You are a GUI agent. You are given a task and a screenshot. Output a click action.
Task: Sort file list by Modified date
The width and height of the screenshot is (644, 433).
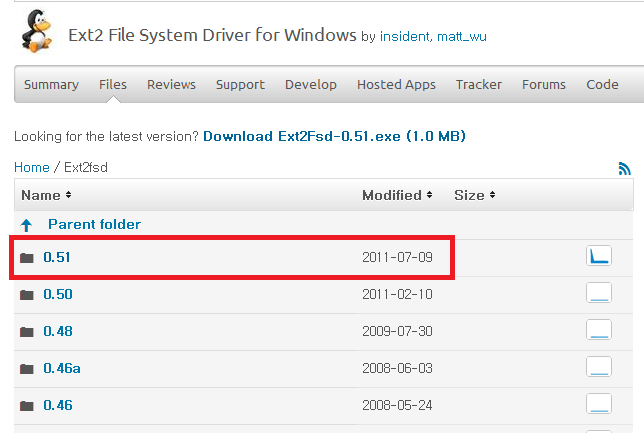click(397, 195)
